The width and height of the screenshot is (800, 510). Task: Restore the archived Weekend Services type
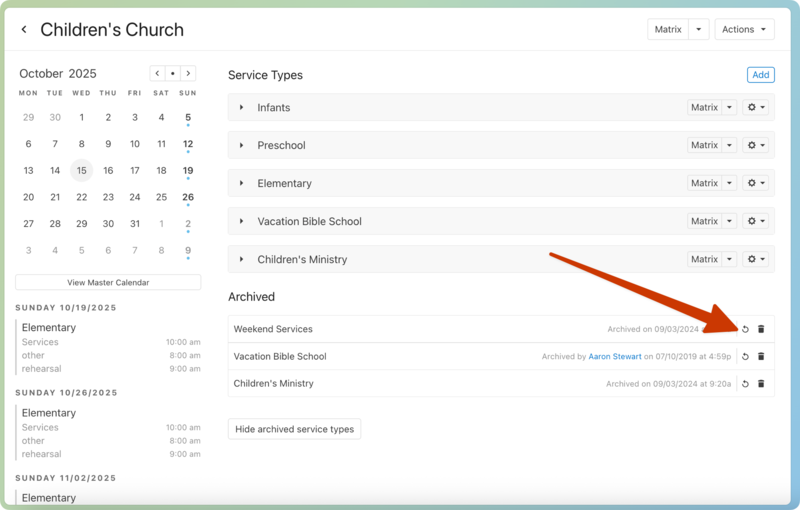(x=745, y=329)
